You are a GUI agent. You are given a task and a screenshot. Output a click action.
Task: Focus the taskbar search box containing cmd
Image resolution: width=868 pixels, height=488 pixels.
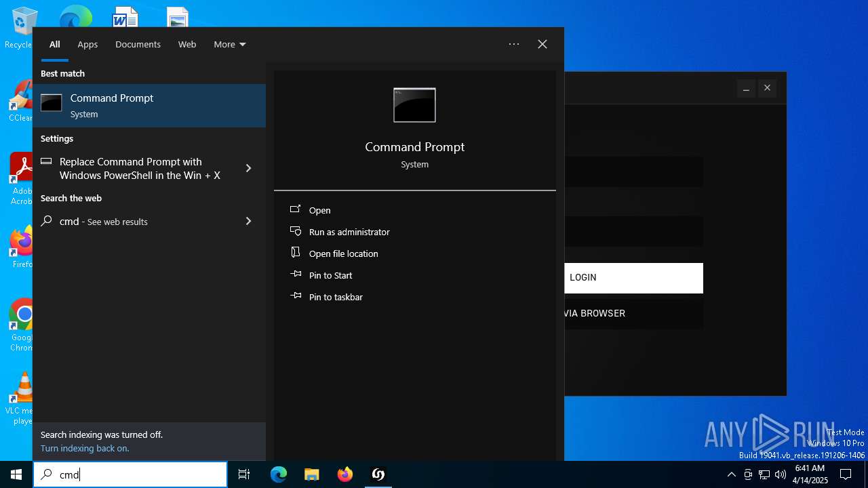point(130,474)
